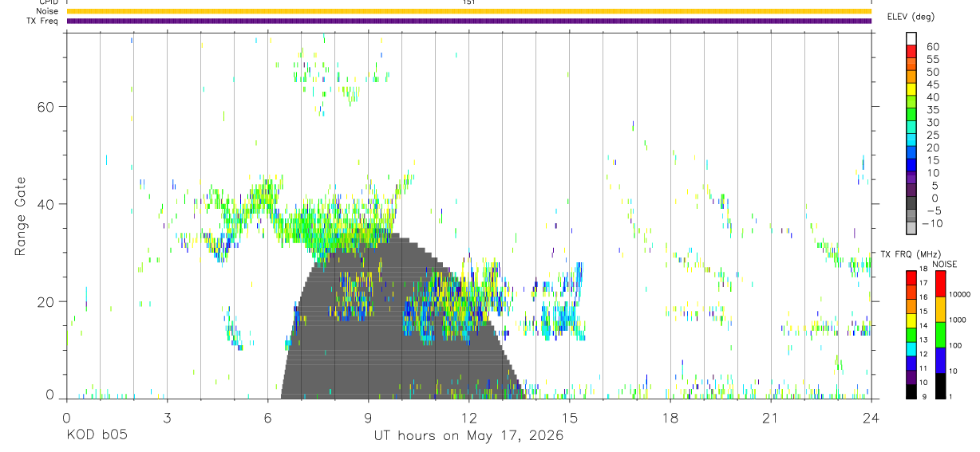
Task: Pick the white top swatch of ELEV colorbar
Action: click(x=911, y=38)
